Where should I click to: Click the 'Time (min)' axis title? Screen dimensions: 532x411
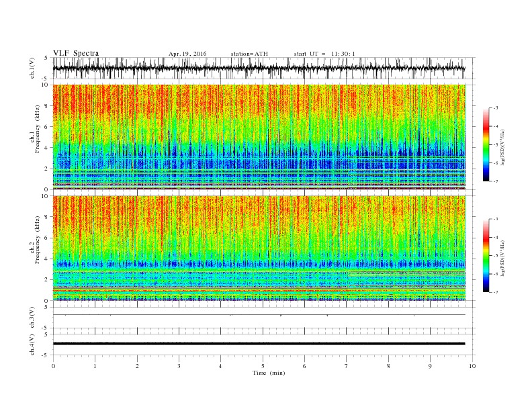(x=269, y=373)
